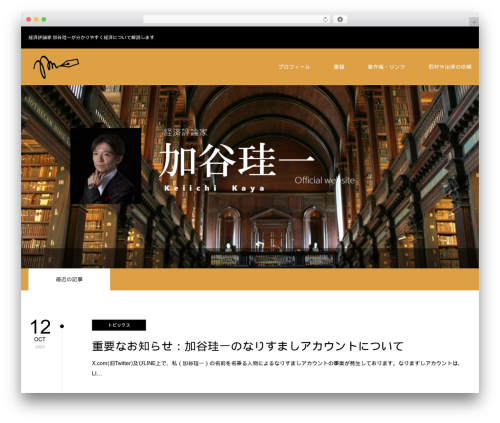Viewport: 500px width, 423px height.
Task: Click the トピックス category label
Action: point(119,325)
